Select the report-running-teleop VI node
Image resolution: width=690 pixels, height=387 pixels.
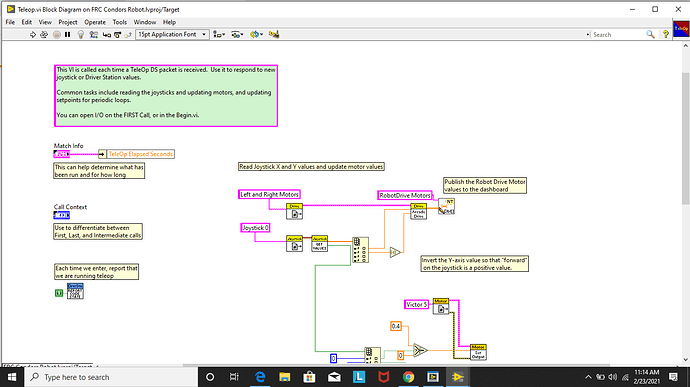point(75,291)
